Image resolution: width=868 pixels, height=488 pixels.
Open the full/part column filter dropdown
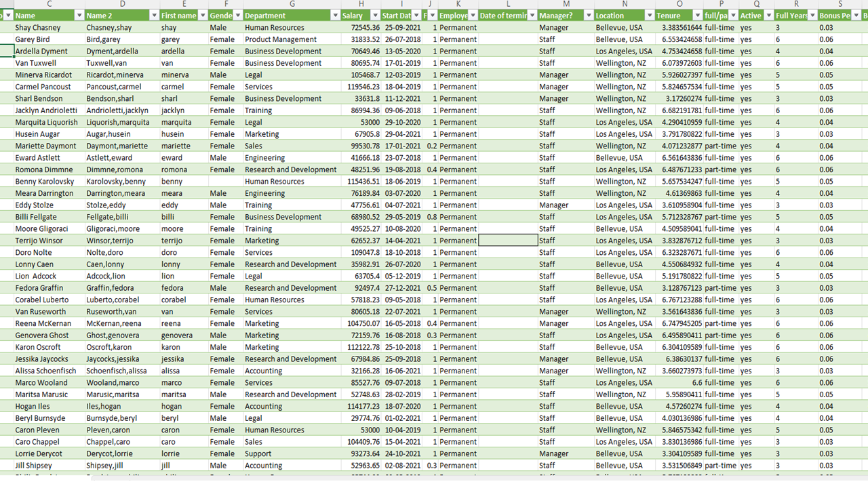(733, 16)
